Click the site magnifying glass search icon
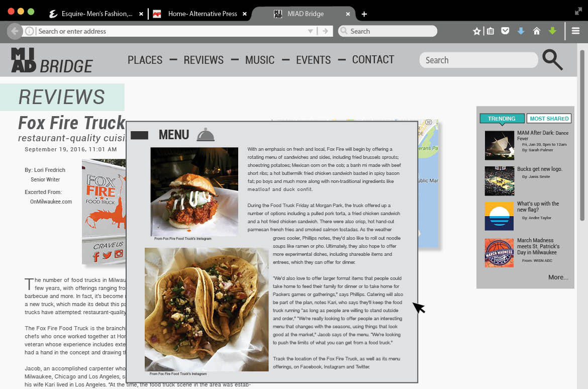Image resolution: width=588 pixels, height=389 pixels. (x=553, y=60)
